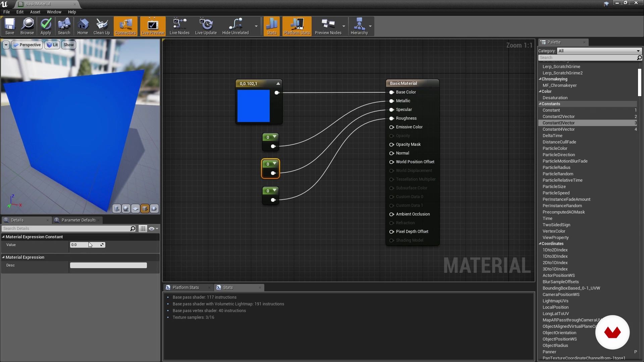Click the Desc text input field
Viewport: 644px width, 362px height.
tap(108, 265)
